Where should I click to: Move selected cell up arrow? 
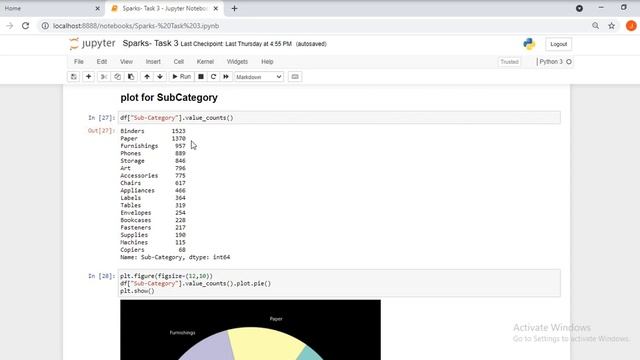coord(147,77)
